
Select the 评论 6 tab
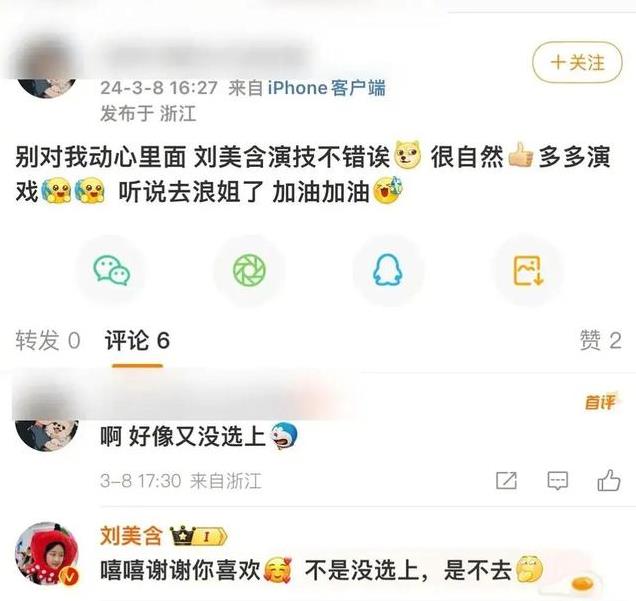click(137, 340)
